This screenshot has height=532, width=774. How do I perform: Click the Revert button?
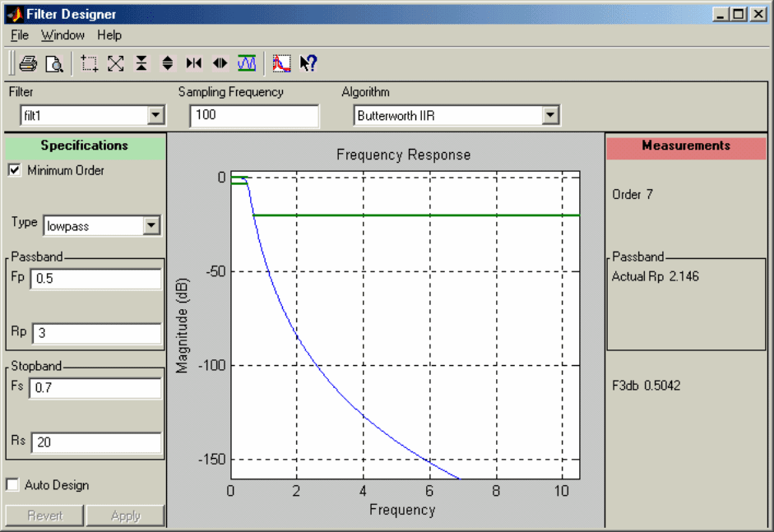pyautogui.click(x=45, y=516)
